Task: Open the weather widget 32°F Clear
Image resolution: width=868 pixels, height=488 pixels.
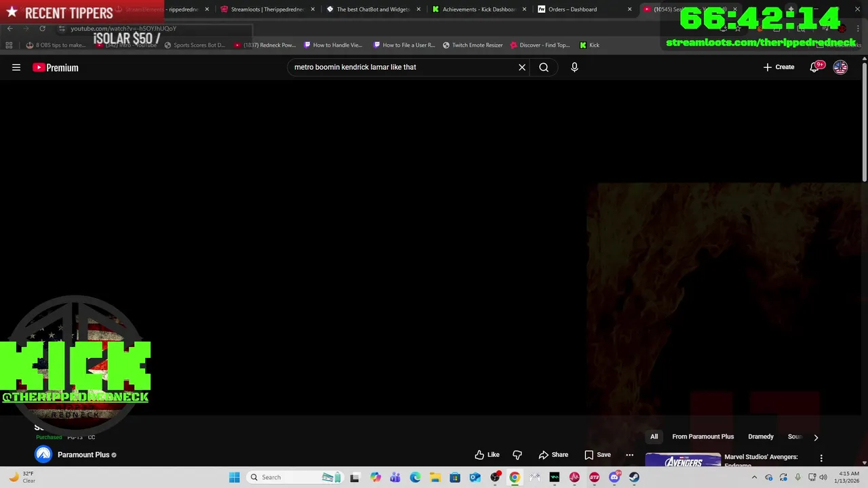Action: pyautogui.click(x=20, y=477)
